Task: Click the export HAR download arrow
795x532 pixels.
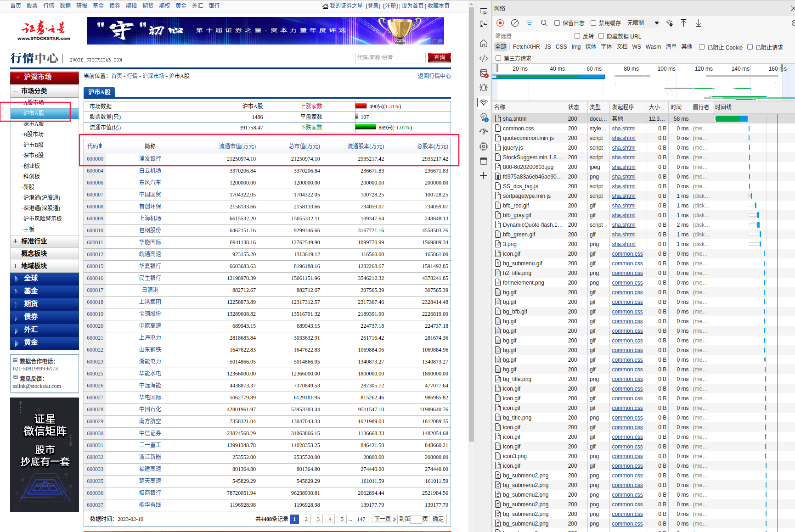Action: tap(699, 23)
